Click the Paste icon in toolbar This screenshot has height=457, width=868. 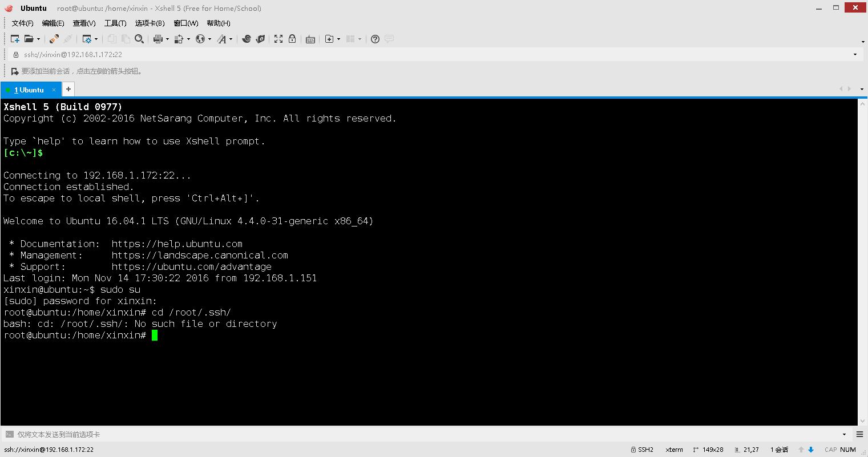pyautogui.click(x=126, y=39)
